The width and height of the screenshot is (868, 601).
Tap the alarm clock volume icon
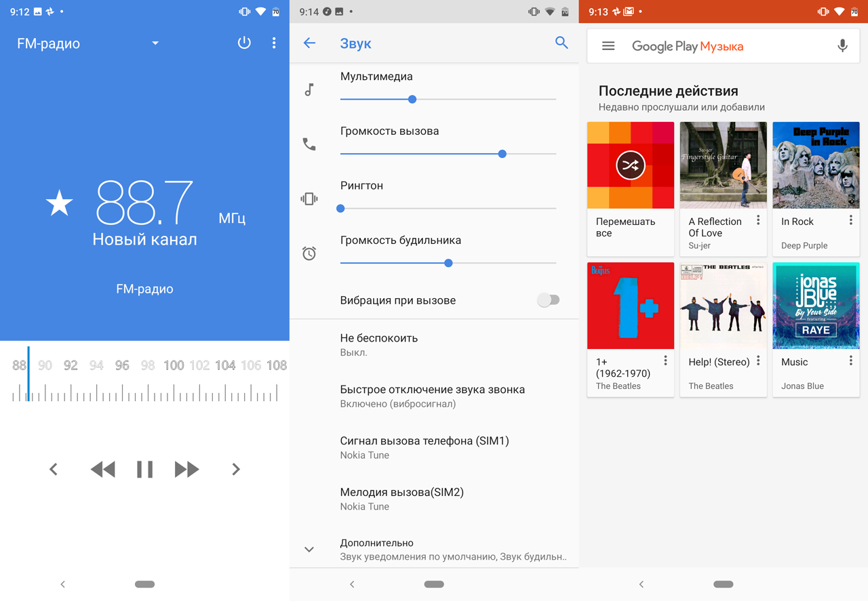click(309, 253)
